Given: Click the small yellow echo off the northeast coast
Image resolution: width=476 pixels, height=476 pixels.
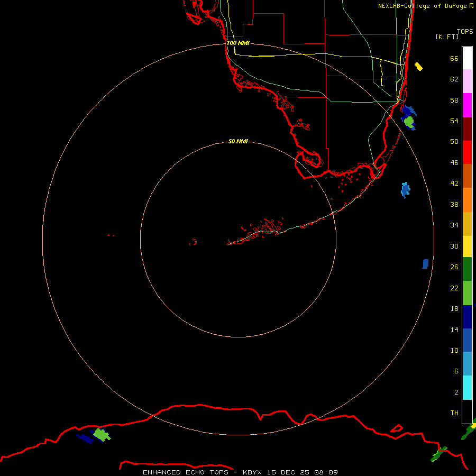Looking at the screenshot, I should pos(419,67).
